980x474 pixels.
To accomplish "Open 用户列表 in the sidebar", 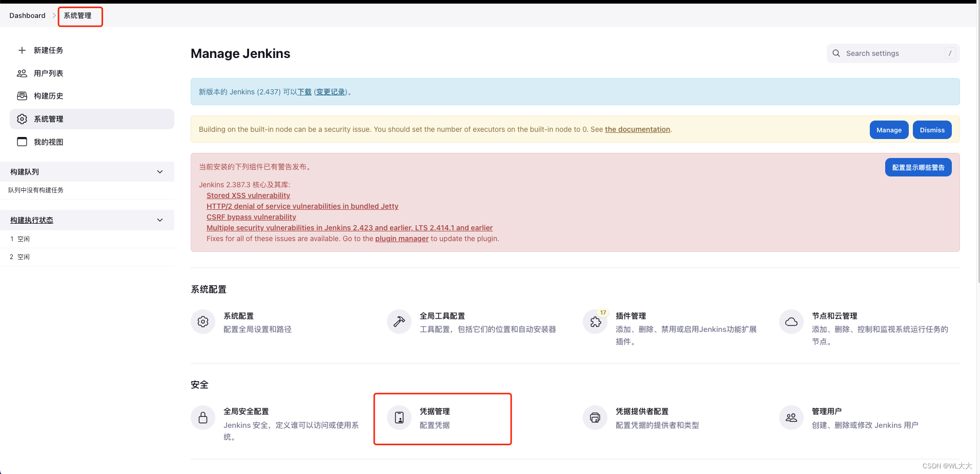I will (92, 73).
